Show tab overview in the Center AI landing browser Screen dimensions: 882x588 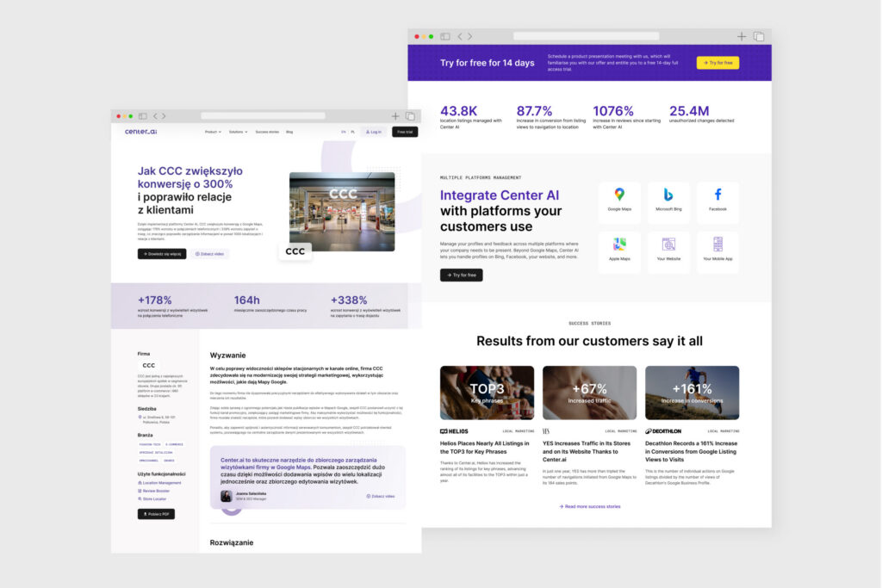(759, 36)
